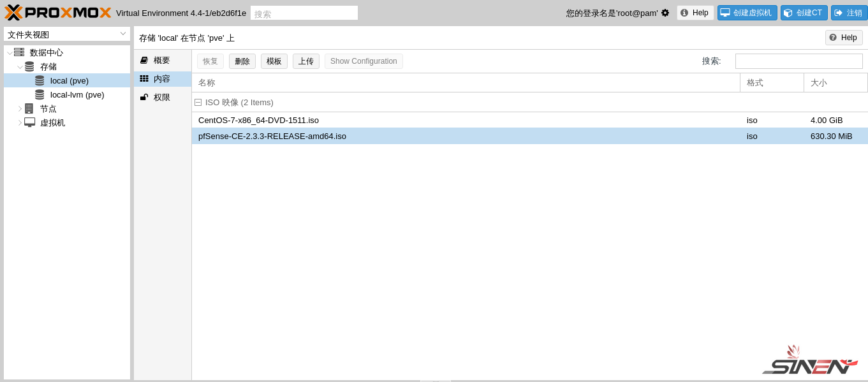Click the Proxmox logo
868x382 pixels.
(x=58, y=13)
